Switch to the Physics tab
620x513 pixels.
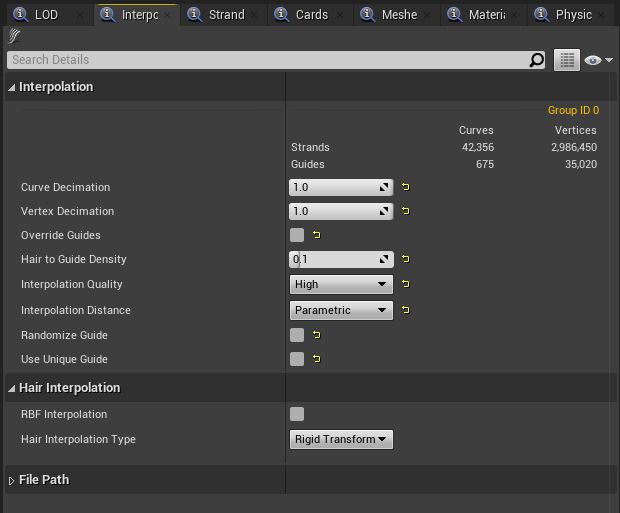[572, 15]
